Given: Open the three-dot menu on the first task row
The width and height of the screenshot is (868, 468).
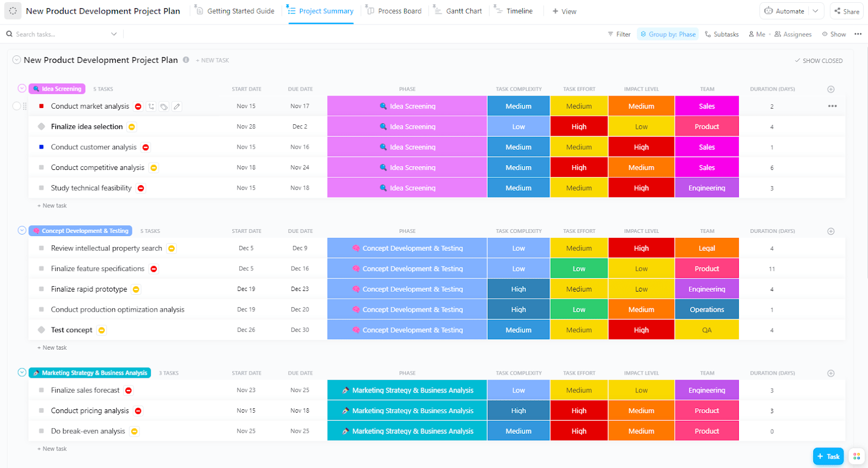Looking at the screenshot, I should coord(832,106).
